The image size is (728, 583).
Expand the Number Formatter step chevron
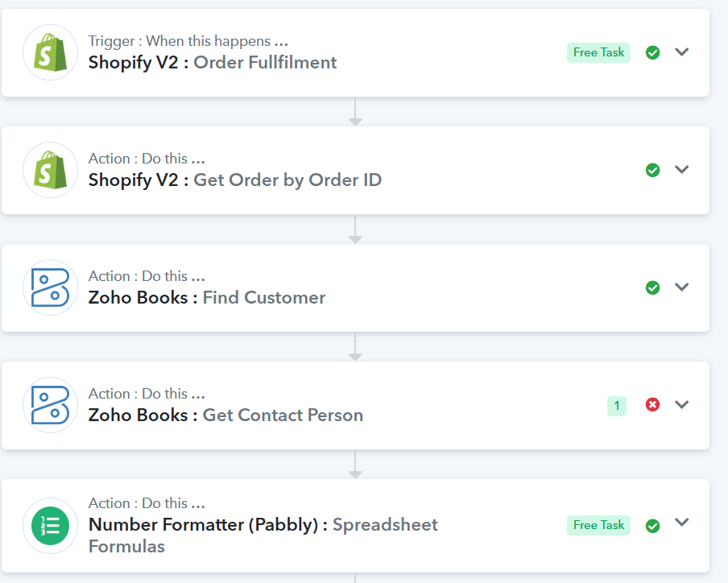tap(681, 522)
